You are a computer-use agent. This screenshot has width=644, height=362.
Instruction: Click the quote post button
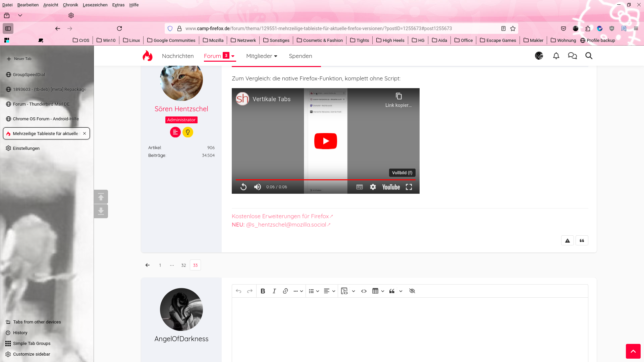(x=582, y=241)
